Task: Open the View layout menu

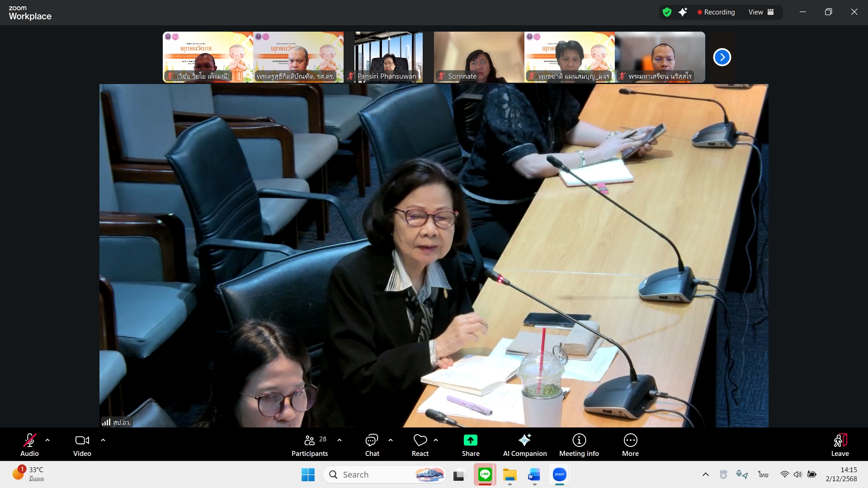Action: (761, 12)
